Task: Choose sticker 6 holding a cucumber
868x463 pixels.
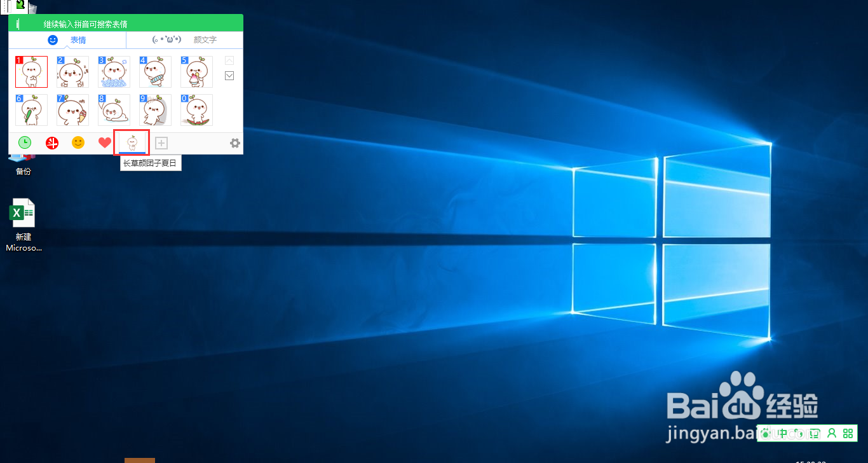Action: pyautogui.click(x=32, y=110)
